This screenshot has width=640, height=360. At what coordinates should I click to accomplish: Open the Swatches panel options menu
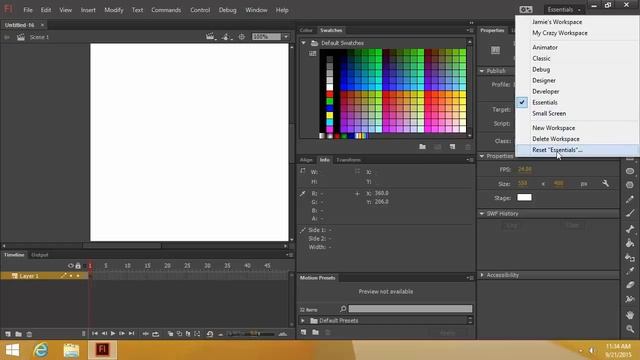[x=470, y=30]
